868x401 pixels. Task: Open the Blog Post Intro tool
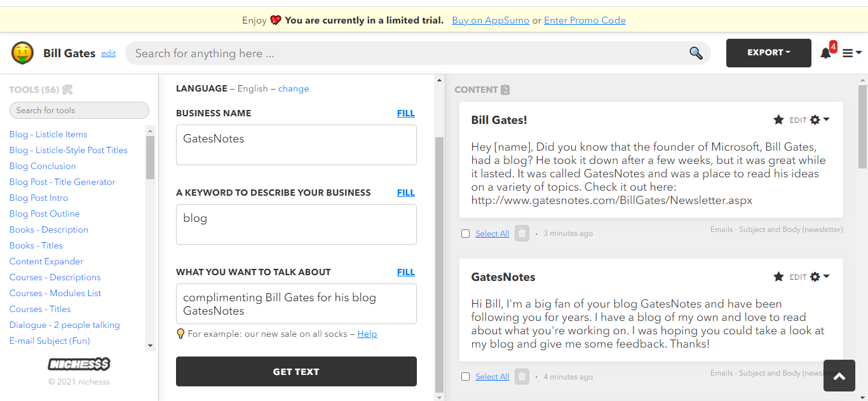pyautogui.click(x=39, y=198)
